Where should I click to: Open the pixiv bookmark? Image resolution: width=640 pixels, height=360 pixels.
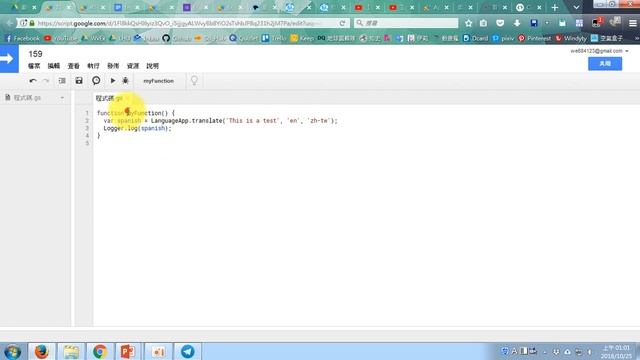pyautogui.click(x=503, y=38)
